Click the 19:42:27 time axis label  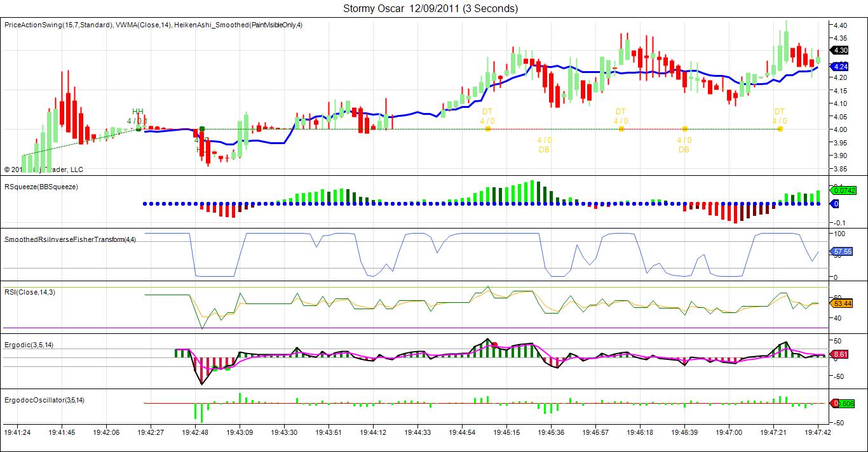(151, 433)
